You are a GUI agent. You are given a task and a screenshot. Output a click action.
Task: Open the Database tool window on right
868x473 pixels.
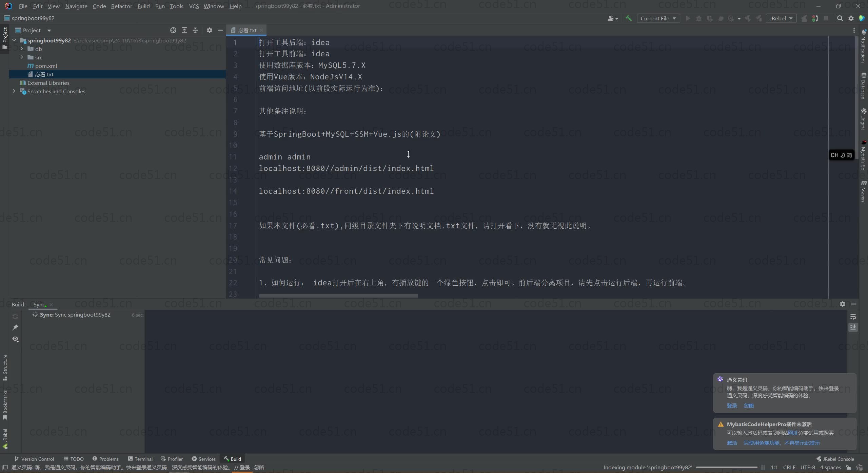(x=863, y=86)
